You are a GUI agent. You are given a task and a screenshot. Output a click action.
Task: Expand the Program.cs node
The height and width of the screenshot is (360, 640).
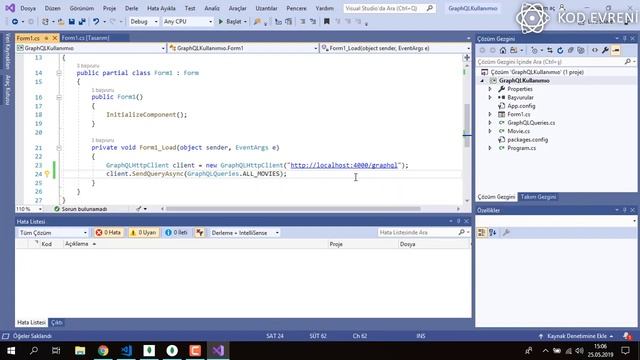click(490, 148)
